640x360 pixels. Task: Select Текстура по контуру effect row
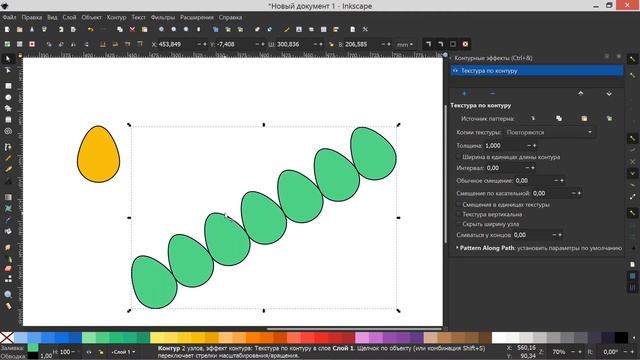(x=537, y=71)
